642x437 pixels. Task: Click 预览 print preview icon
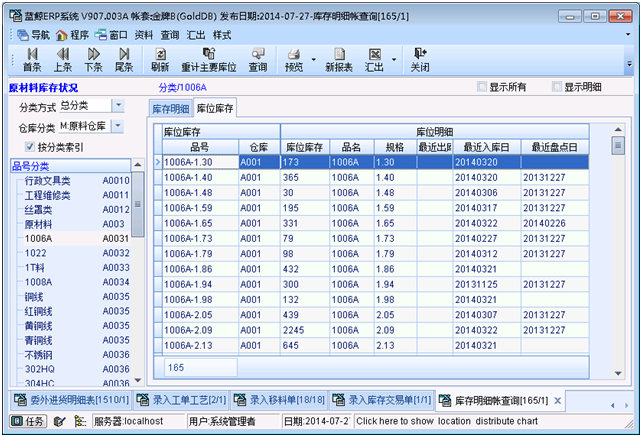click(x=294, y=60)
